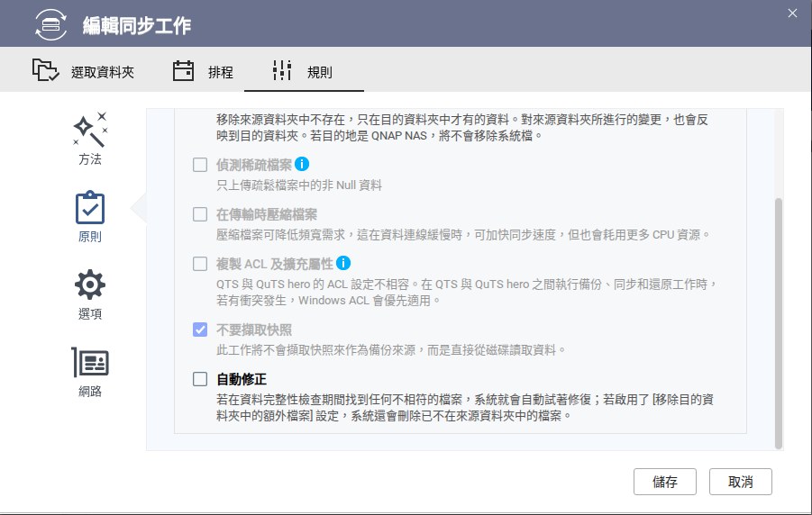Click the 不要擷取快照 label text
Screen dimensions: 812x515
[x=254, y=330]
